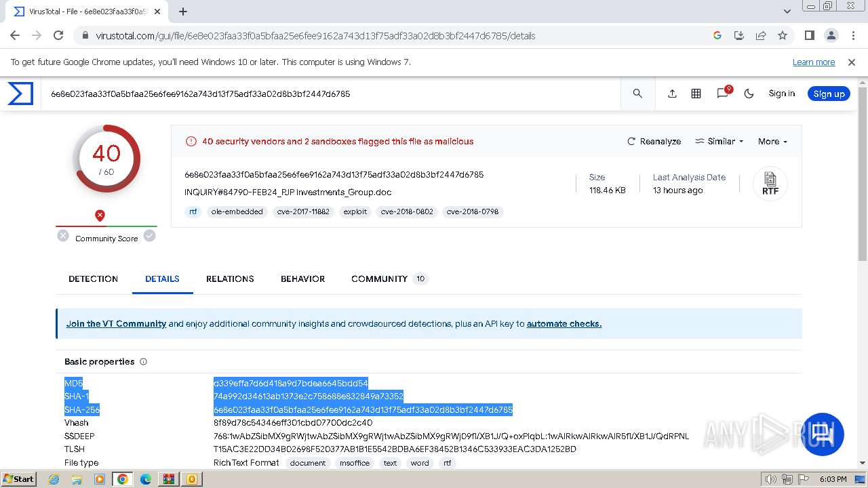
Task: Open Join the VT Community link
Action: click(x=116, y=323)
